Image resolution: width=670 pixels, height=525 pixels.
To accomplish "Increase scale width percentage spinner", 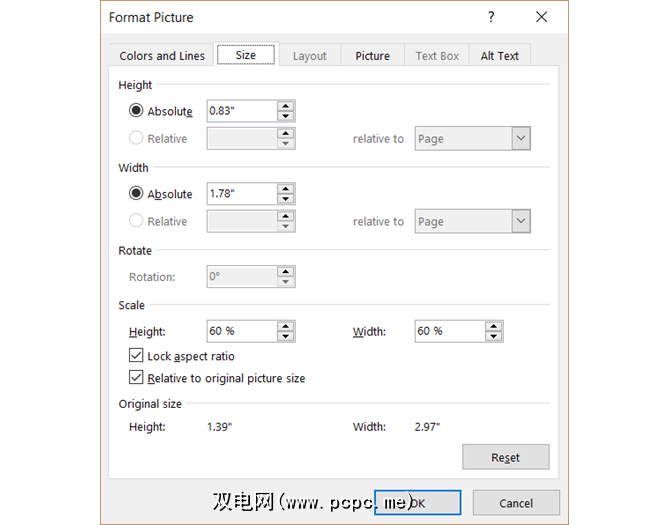I will coord(494,326).
